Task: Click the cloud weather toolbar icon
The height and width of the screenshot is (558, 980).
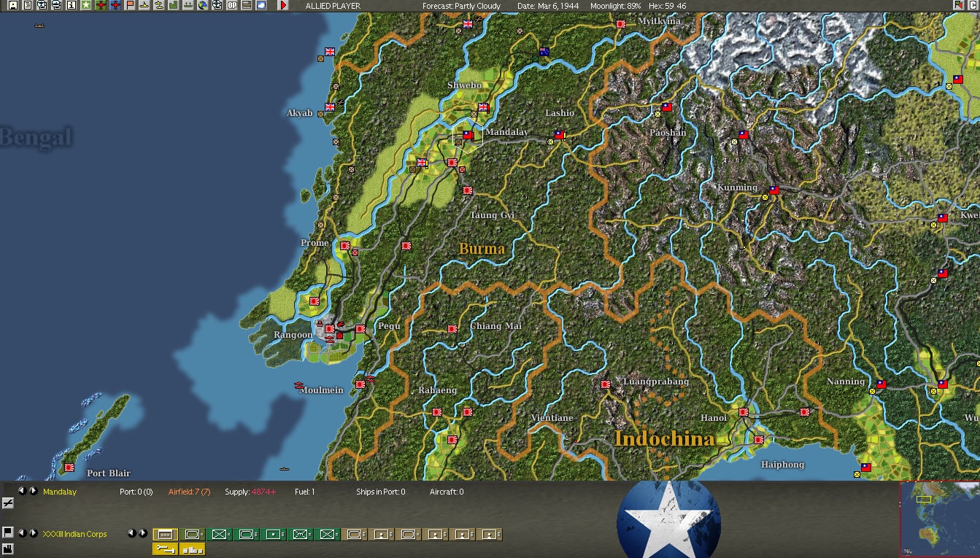Action: click(x=261, y=5)
